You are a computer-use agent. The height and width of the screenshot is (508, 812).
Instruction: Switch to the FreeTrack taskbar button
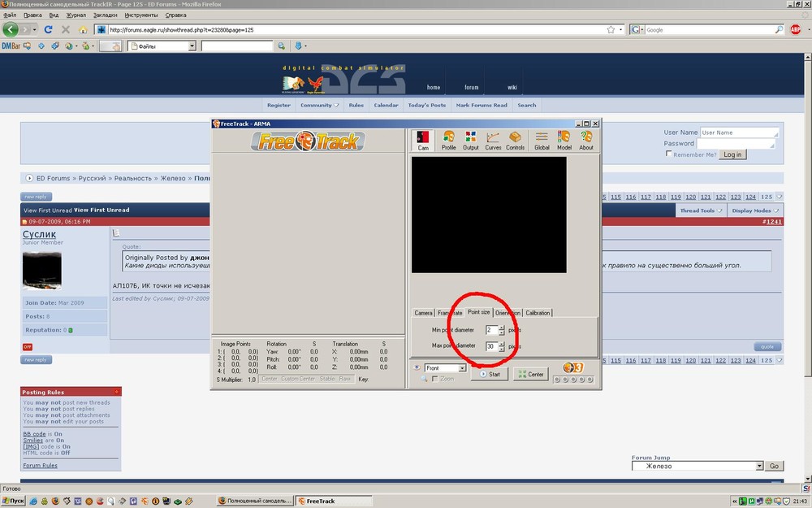334,501
